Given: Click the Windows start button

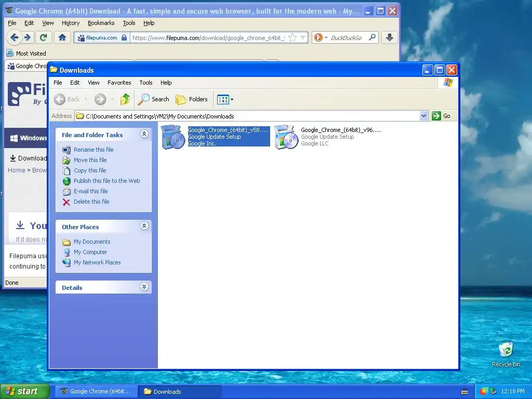Looking at the screenshot, I should [24, 391].
